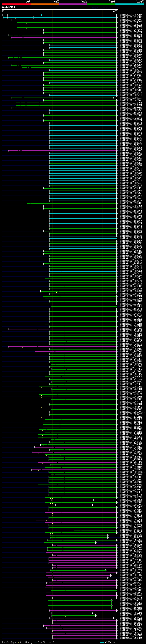This screenshot has height=644, width=146.
Task: Select hit label UniRef100_A7EAE9
Action: (x=131, y=369)
